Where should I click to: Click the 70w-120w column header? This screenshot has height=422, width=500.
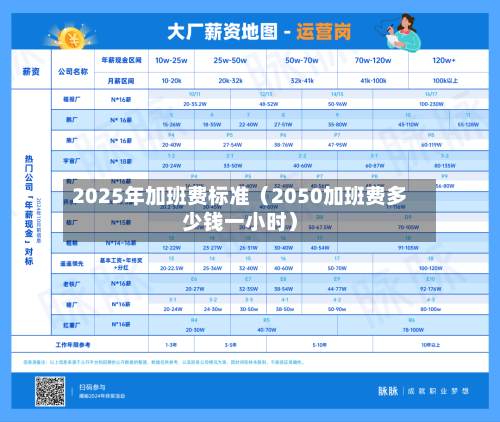[373, 60]
